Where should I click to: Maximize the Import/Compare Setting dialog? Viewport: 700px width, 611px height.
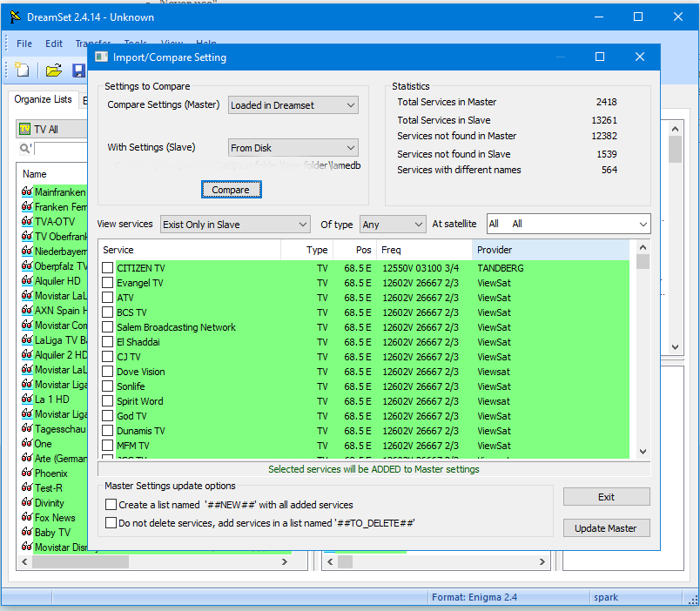[600, 57]
